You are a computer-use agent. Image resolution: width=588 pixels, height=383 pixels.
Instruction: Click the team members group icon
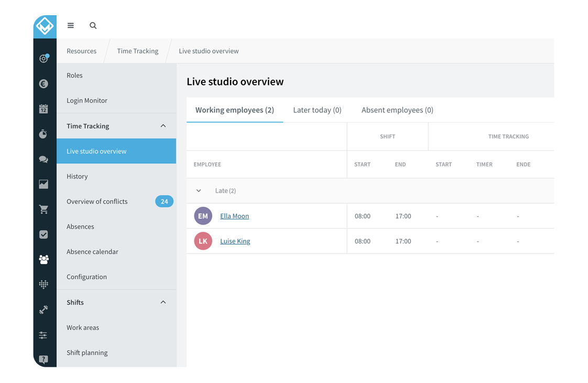click(x=45, y=259)
